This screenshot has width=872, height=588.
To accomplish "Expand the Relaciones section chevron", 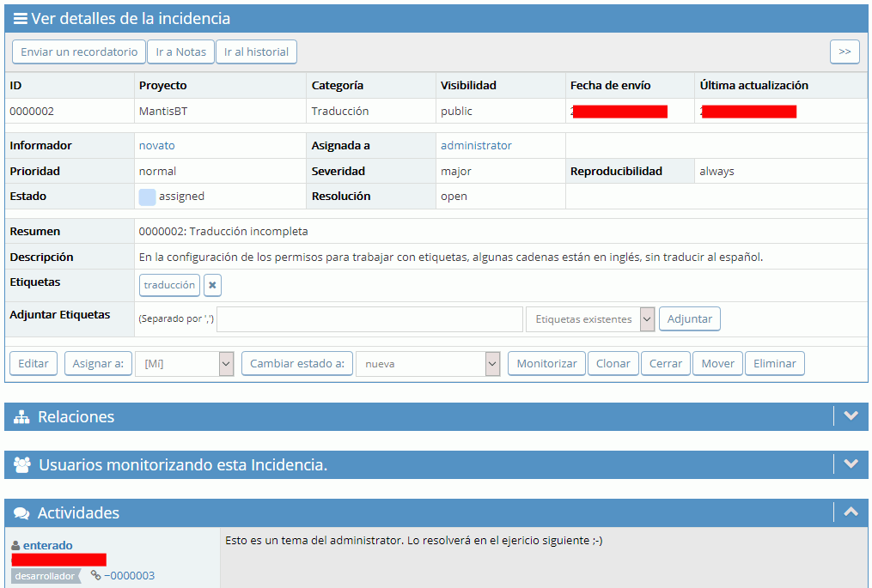I will pos(851,416).
